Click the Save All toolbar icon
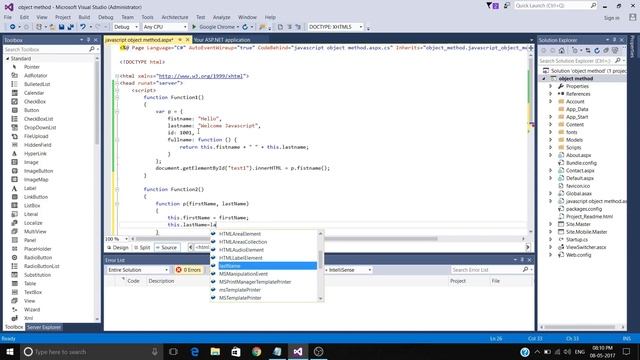 [70, 27]
